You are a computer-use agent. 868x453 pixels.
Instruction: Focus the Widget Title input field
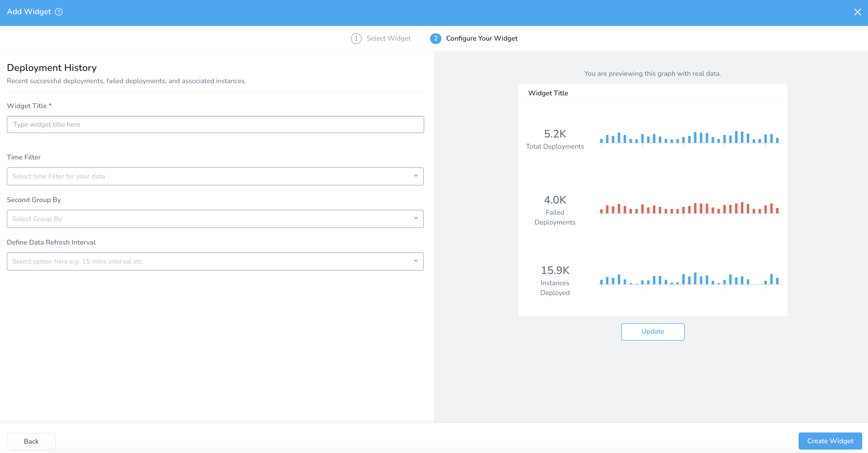[x=215, y=125]
